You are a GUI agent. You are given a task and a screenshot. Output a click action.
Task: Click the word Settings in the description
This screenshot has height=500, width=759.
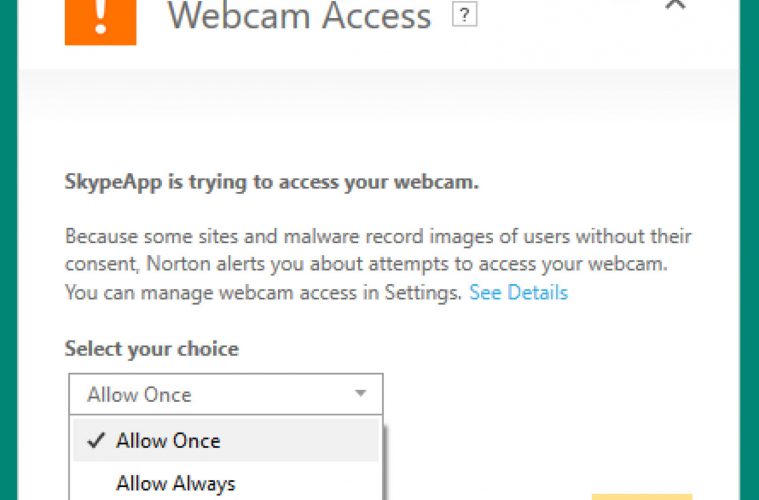click(423, 292)
